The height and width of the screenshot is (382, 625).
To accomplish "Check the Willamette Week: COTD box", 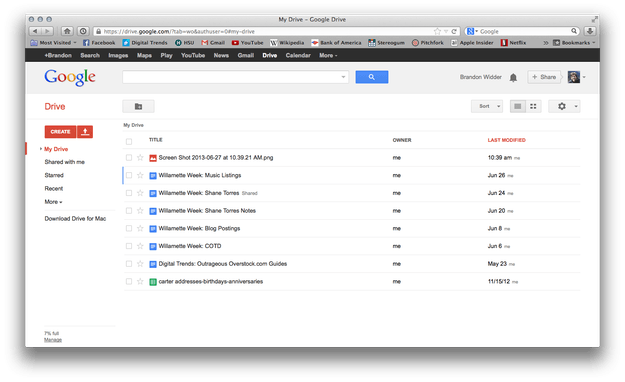I will click(129, 246).
